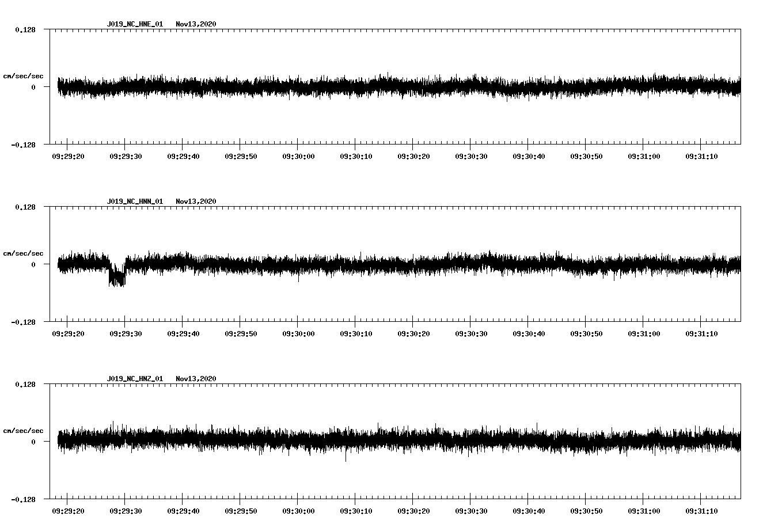Click the -0.128 amplitude value on bottom plot

point(23,500)
